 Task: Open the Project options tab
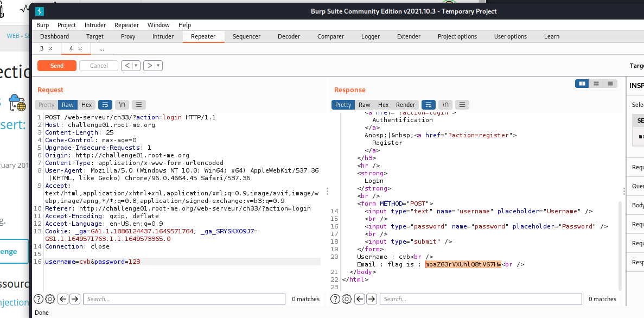click(457, 36)
